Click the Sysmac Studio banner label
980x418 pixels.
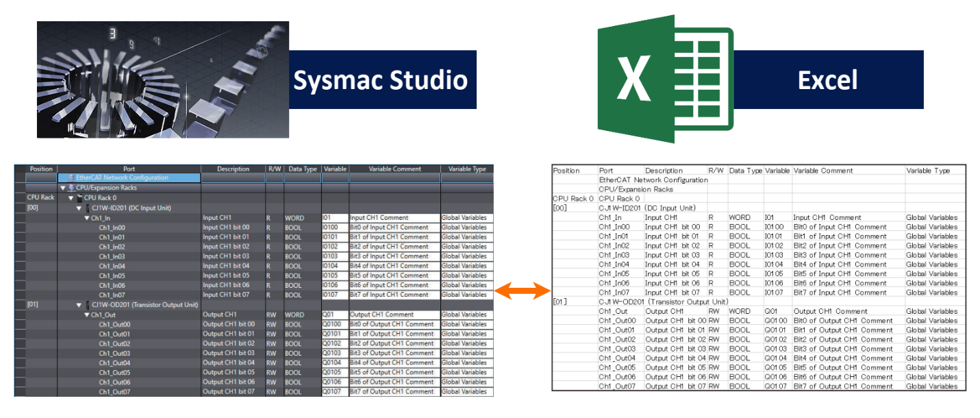[x=381, y=80]
